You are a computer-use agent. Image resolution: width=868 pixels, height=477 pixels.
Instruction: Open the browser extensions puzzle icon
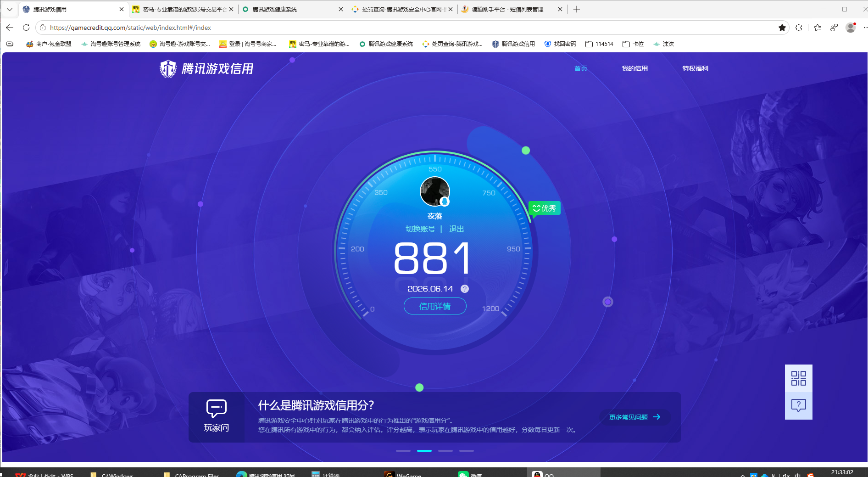click(799, 28)
